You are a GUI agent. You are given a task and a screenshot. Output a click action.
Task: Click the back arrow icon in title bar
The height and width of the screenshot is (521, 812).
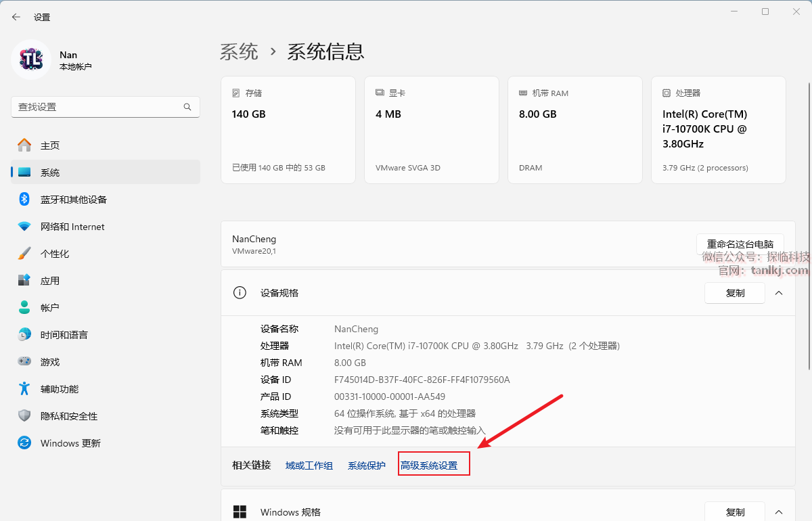coord(16,17)
